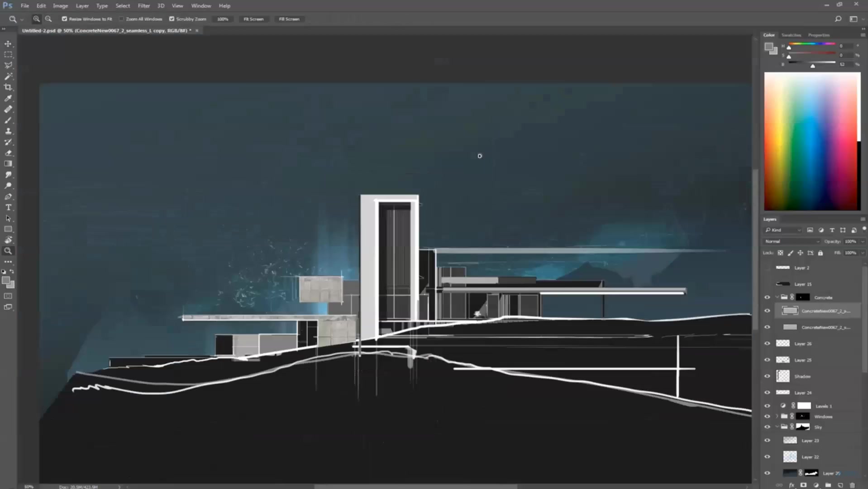
Task: Open the Help menu
Action: (x=224, y=6)
